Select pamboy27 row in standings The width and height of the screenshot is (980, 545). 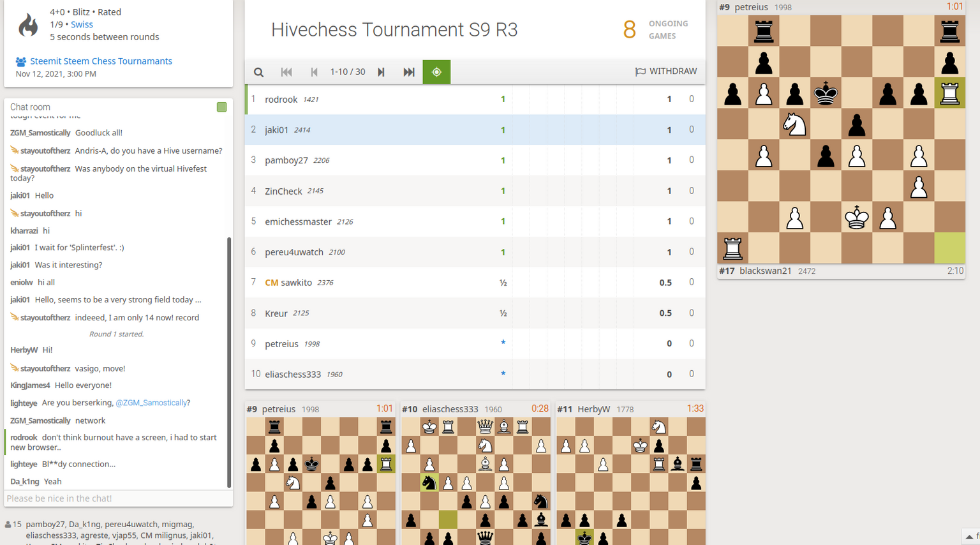pos(475,160)
